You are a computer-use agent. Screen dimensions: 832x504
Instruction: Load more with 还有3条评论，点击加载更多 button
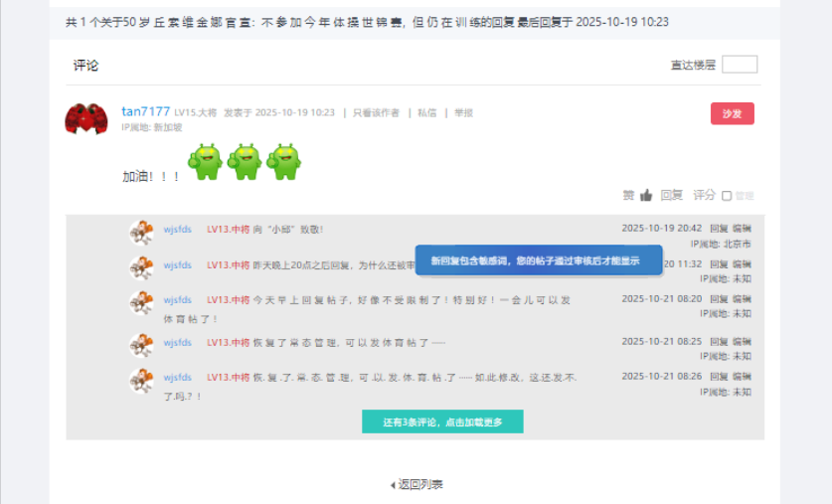[442, 421]
